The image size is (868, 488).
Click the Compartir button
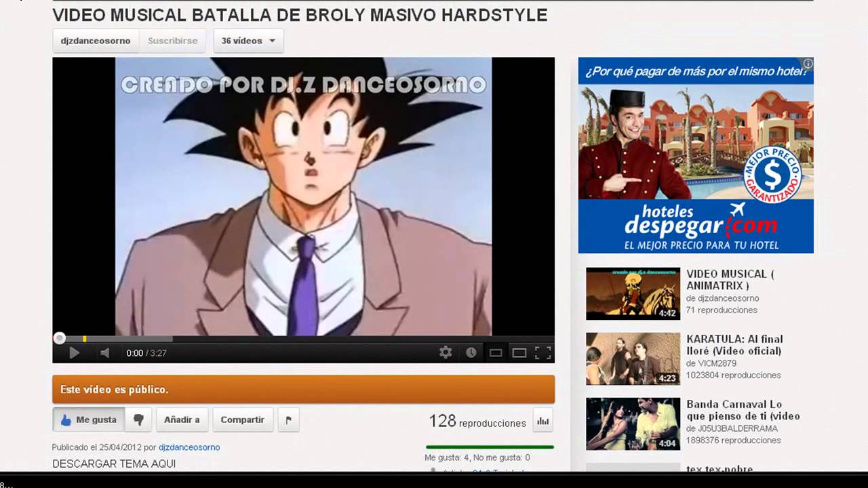(243, 420)
